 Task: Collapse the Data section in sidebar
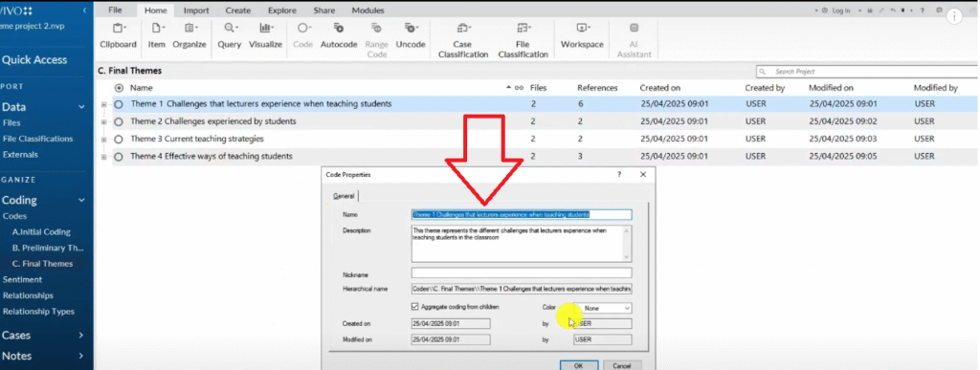(81, 107)
